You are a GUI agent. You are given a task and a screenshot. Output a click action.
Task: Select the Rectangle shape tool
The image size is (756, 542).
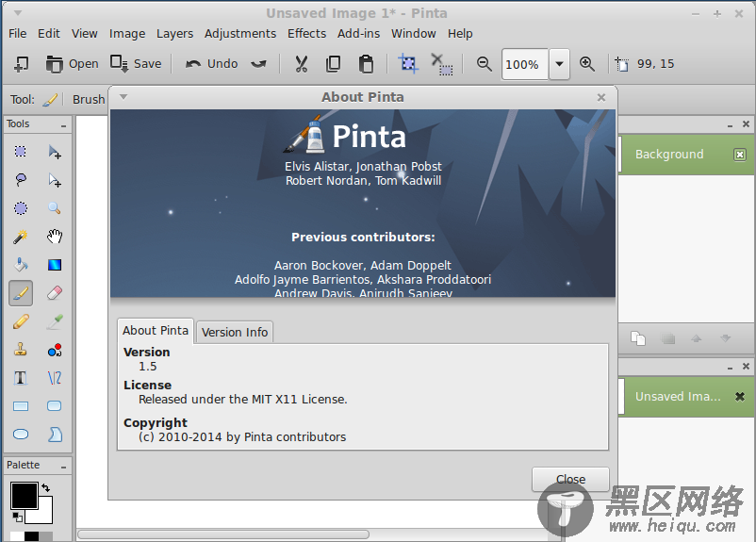click(x=20, y=406)
